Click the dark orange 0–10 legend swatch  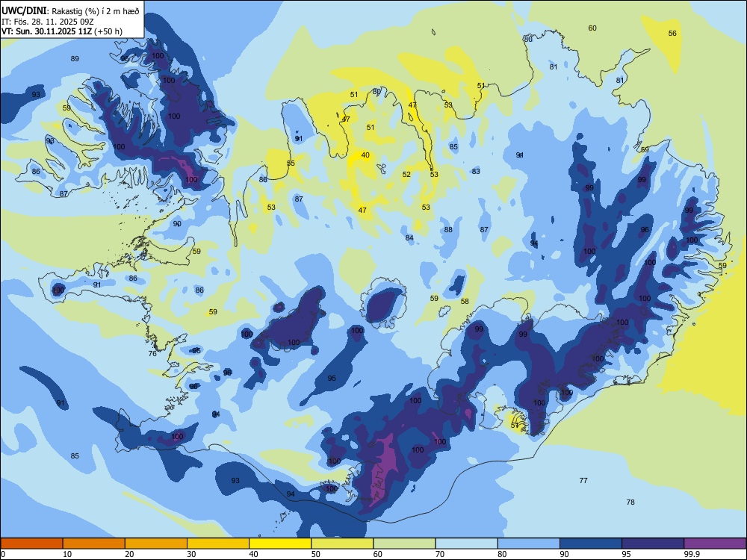coord(31,544)
